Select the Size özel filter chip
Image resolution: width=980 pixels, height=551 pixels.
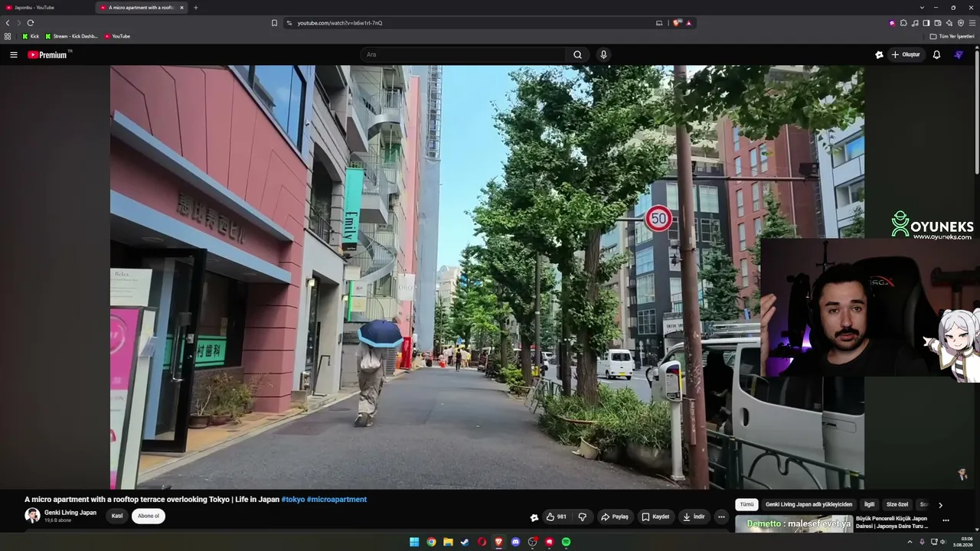point(897,505)
